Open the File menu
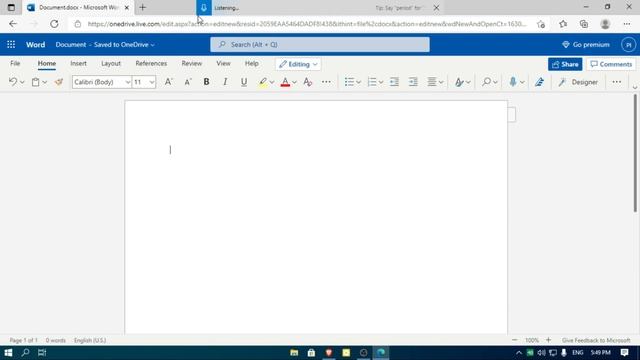 (15, 64)
